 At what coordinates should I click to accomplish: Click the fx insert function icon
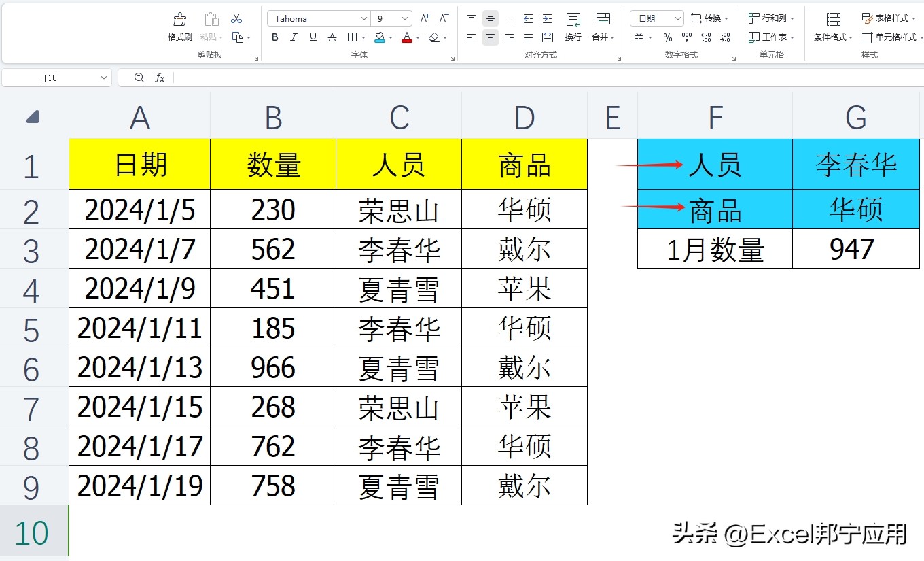tap(160, 78)
